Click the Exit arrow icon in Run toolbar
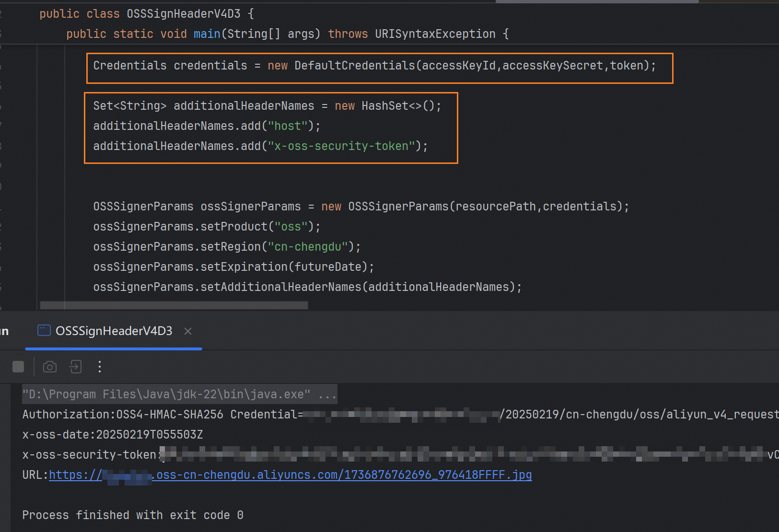Viewport: 779px width, 532px height. click(75, 367)
